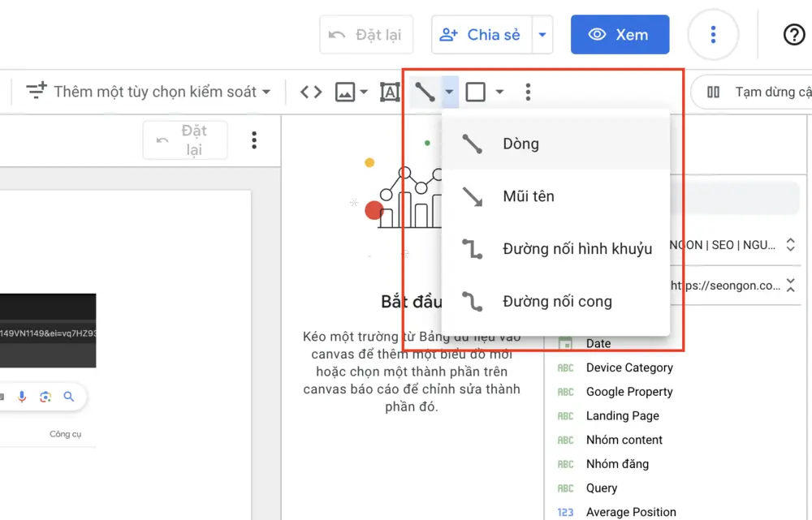Open the blue three-dot more options menu
812x520 pixels.
(x=713, y=35)
